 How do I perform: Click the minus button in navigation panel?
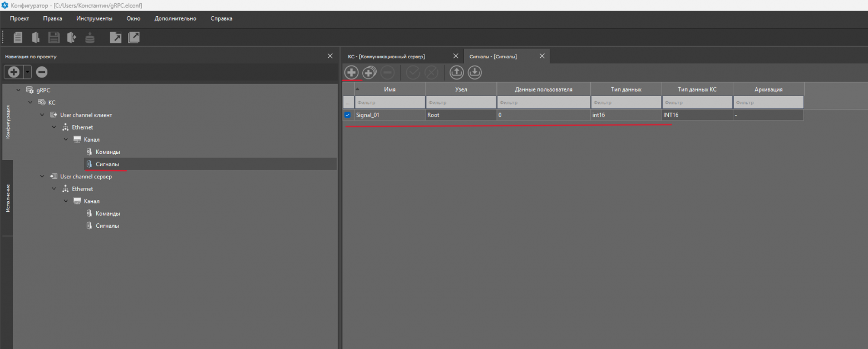(42, 72)
